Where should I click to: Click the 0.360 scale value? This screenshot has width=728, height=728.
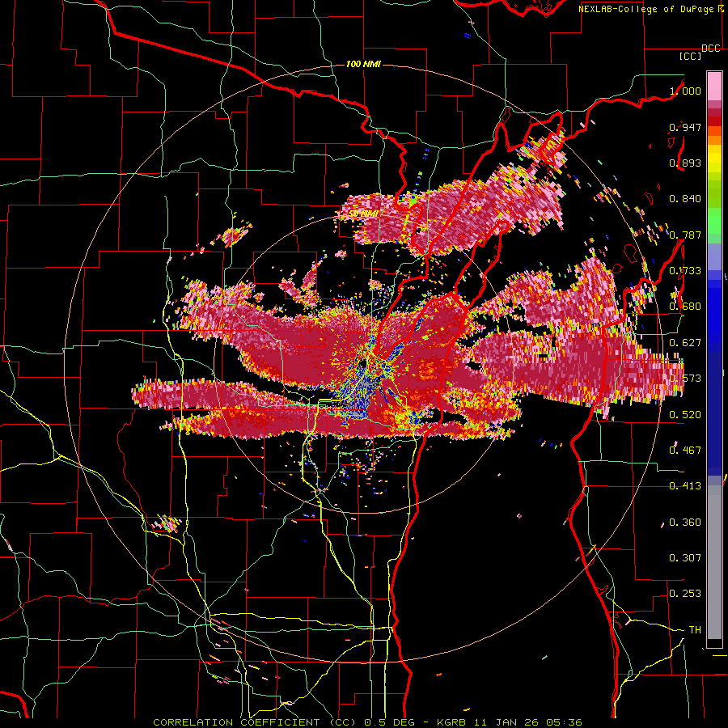685,523
